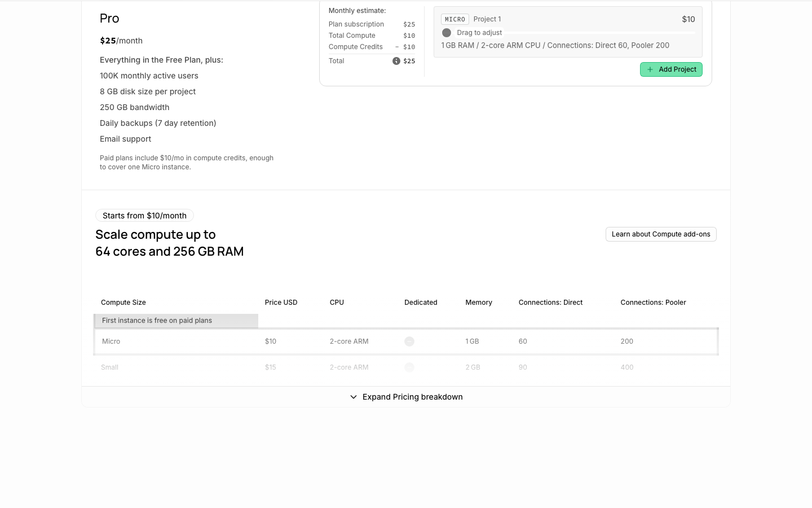The width and height of the screenshot is (812, 508).
Task: Click the Total Compute estimate line
Action: click(372, 36)
